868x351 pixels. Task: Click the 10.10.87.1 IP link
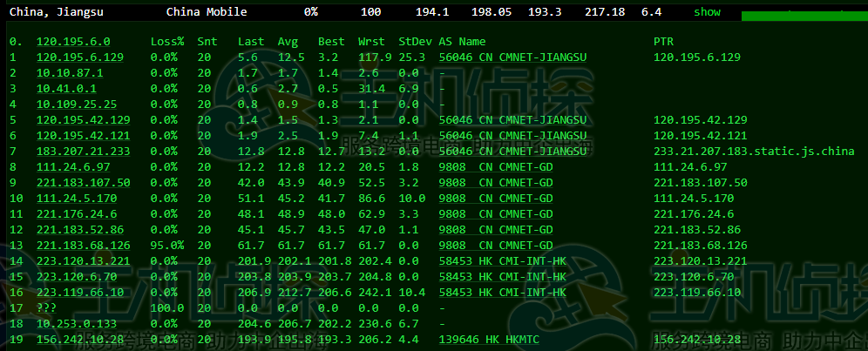(70, 73)
